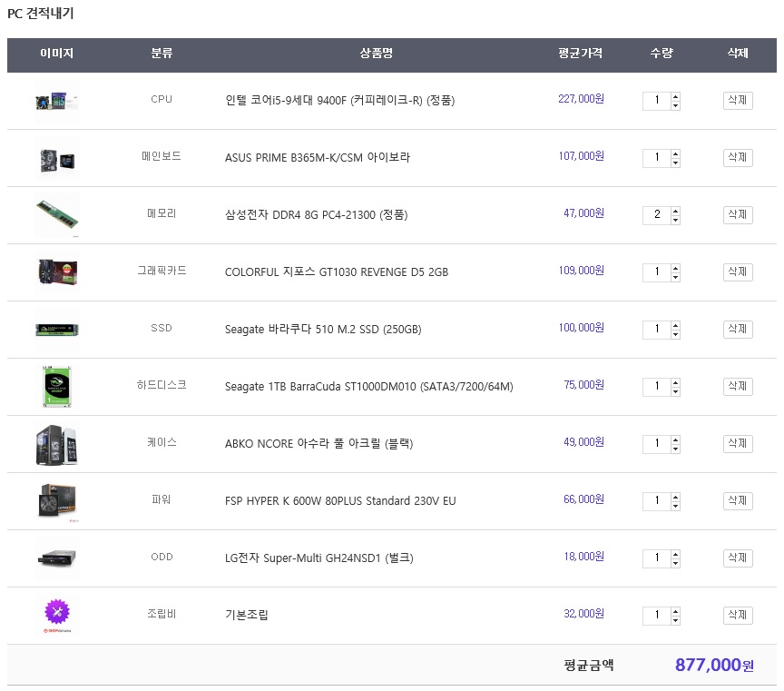Click the Samsung DDR4 memory thumbnail

click(57, 216)
